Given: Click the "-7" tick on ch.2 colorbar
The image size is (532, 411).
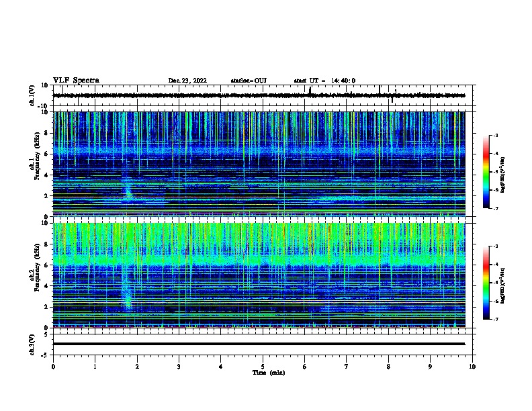Looking at the screenshot, I should 495,319.
